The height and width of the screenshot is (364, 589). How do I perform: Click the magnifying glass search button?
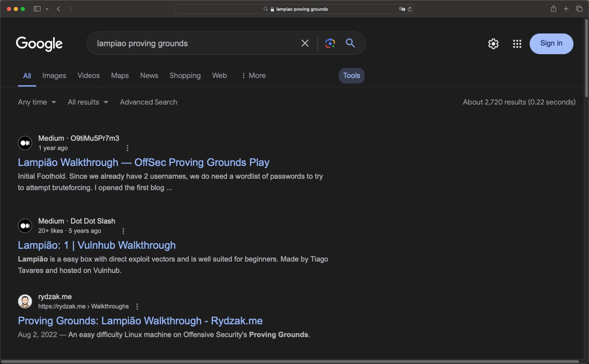[x=350, y=43]
